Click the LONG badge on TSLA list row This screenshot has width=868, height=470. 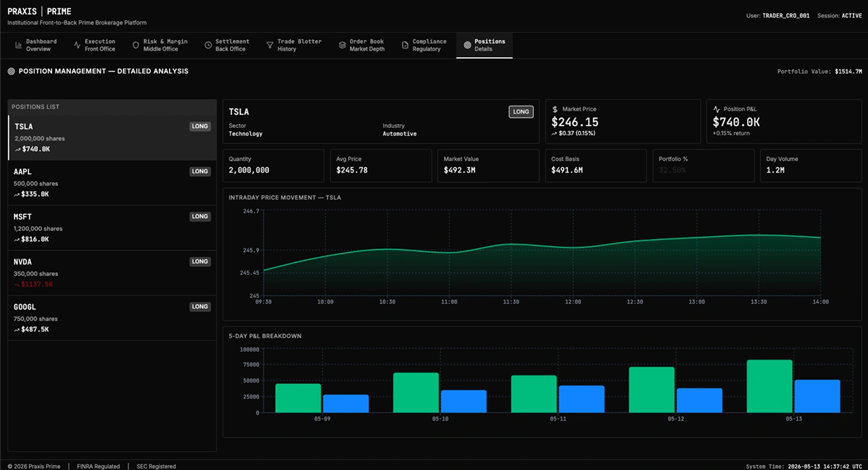pyautogui.click(x=200, y=126)
